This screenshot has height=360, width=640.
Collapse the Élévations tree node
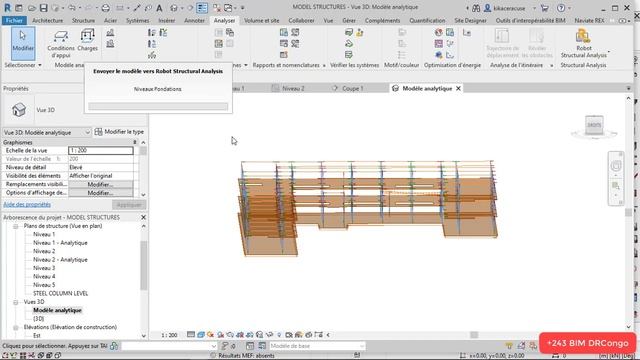[x=16, y=327]
